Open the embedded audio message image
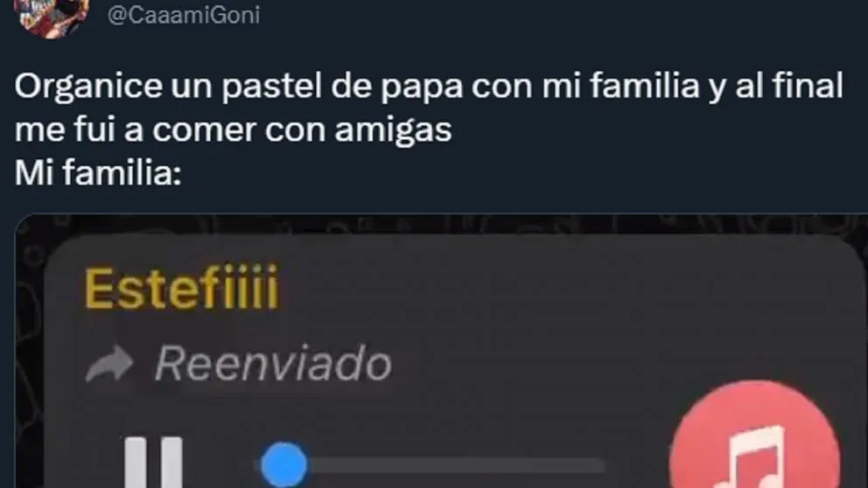Image resolution: width=868 pixels, height=488 pixels. 441,351
